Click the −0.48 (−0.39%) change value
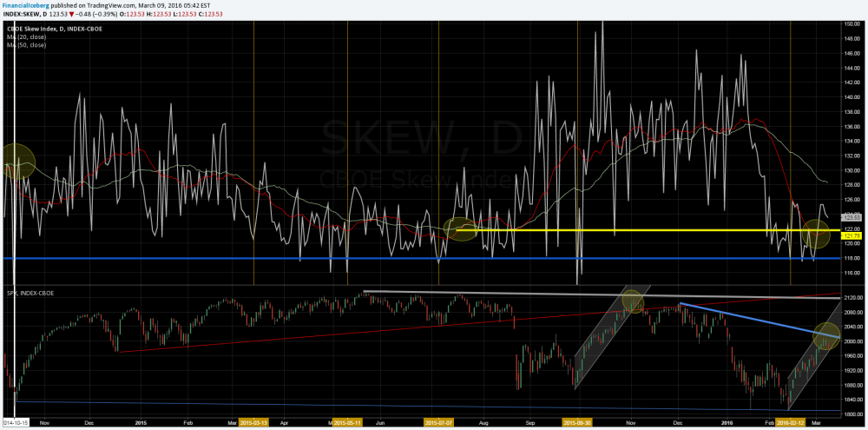This screenshot has width=868, height=430. [97, 13]
